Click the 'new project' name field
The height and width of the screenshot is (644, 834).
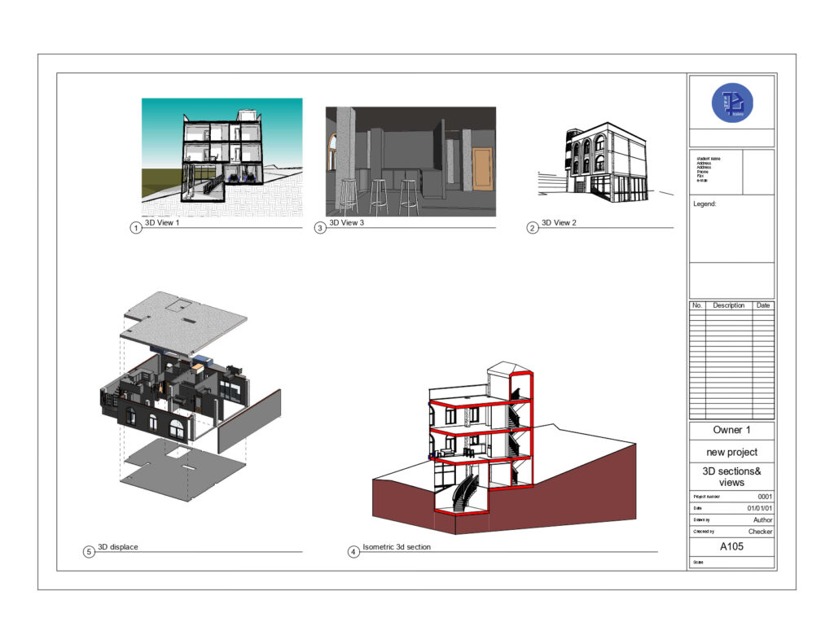click(x=731, y=452)
